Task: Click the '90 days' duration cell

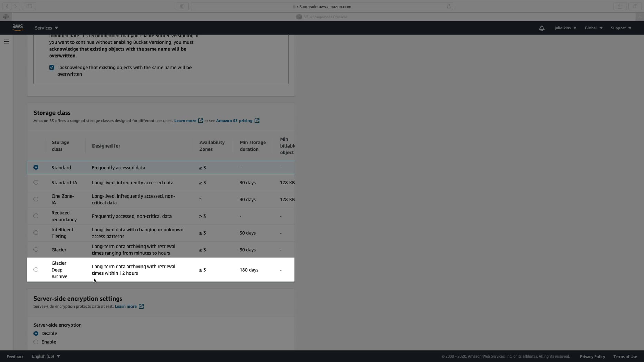Action: 247,250
